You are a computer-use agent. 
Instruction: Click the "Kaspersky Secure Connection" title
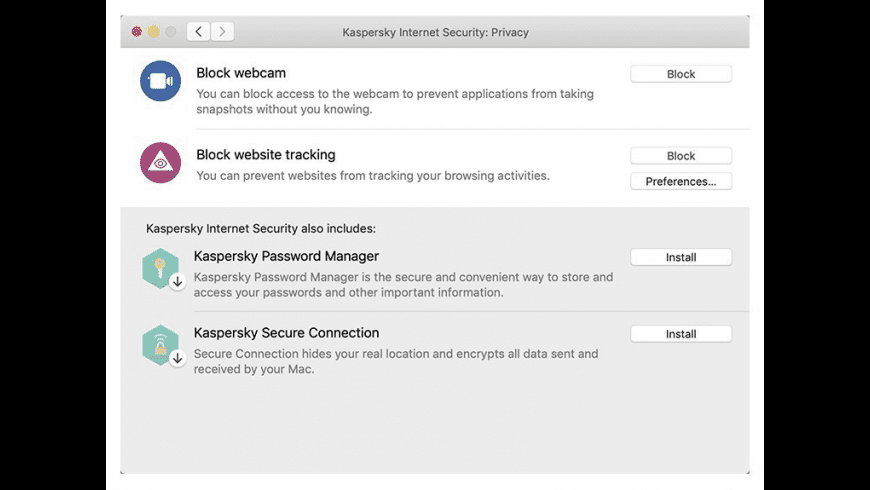click(286, 333)
